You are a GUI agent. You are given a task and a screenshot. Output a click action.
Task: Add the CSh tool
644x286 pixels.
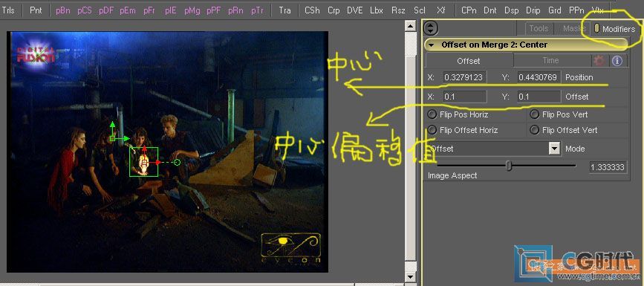(x=312, y=10)
